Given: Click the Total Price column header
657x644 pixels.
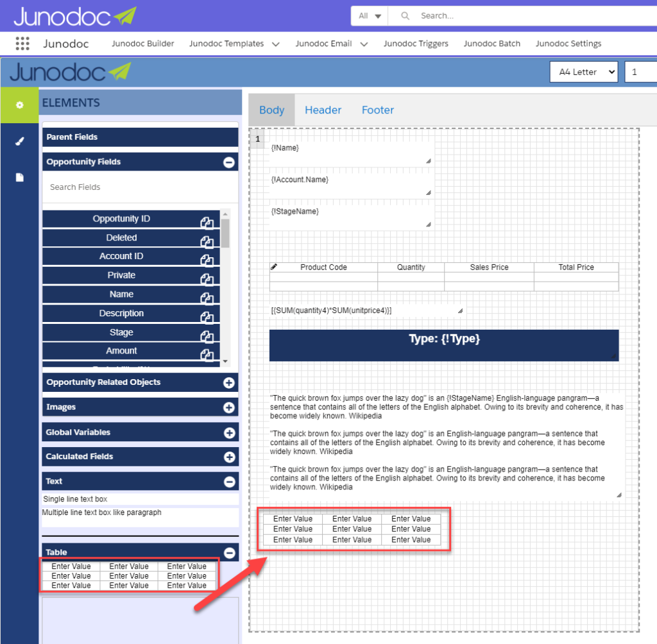Looking at the screenshot, I should pos(576,267).
